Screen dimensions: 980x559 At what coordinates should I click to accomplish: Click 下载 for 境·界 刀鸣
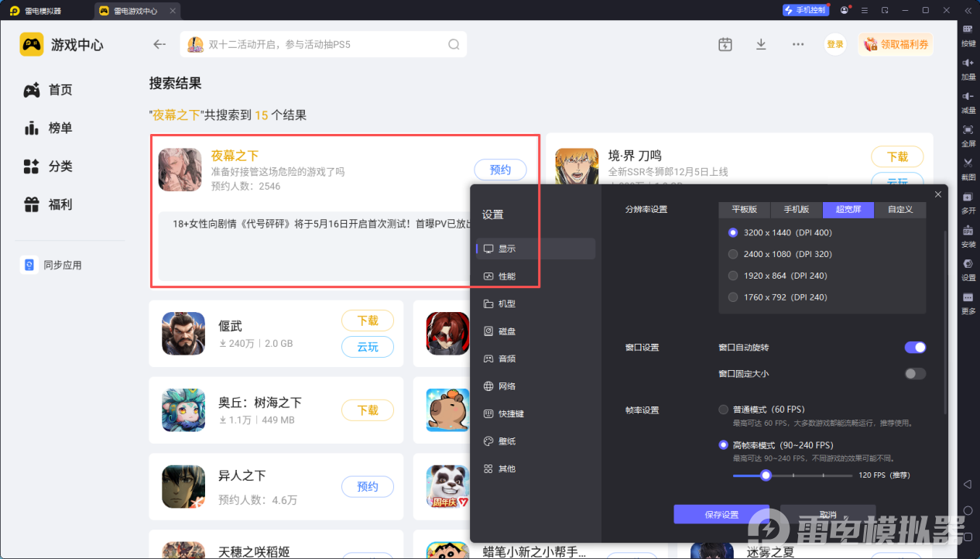tap(897, 156)
